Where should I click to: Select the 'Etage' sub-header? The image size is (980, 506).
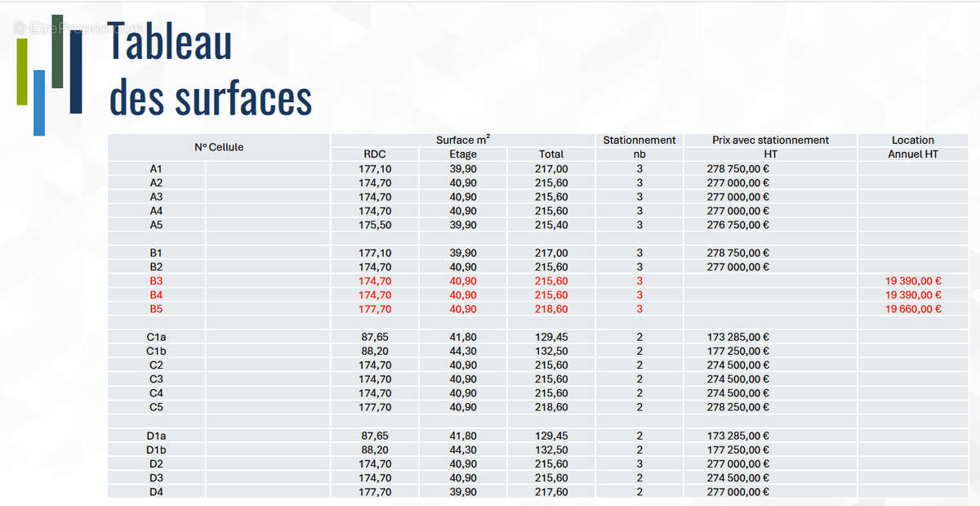pyautogui.click(x=463, y=154)
